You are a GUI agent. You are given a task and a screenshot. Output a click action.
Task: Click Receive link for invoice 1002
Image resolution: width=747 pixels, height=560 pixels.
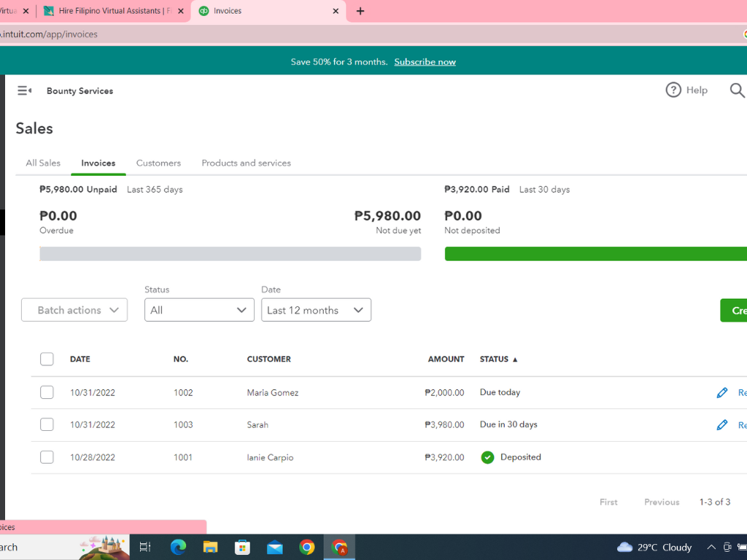coord(742,393)
